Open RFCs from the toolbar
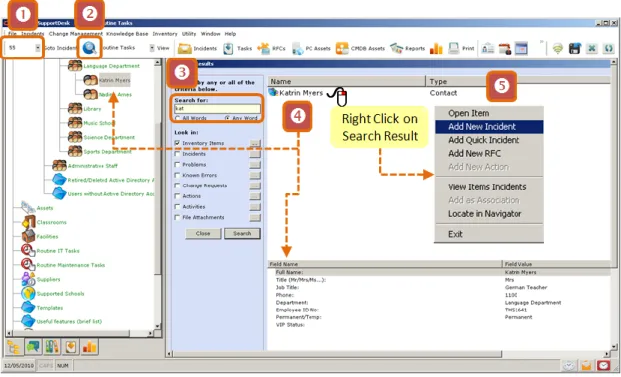 (271, 48)
